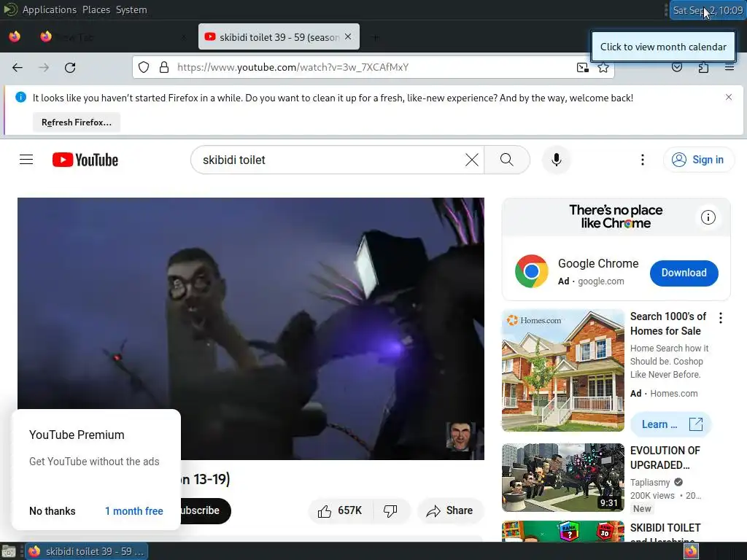
Task: Open a new tab with plus
Action: [x=376, y=37]
